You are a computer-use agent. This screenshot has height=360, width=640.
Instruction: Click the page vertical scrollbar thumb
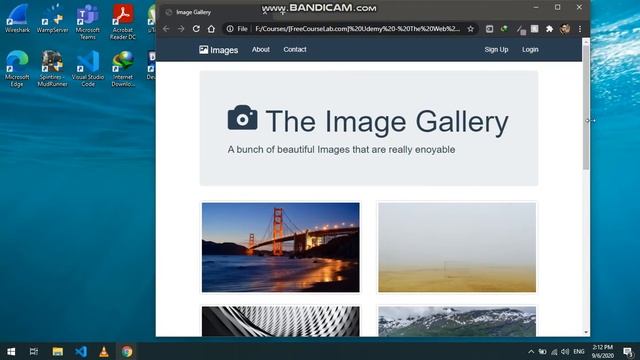[x=586, y=107]
